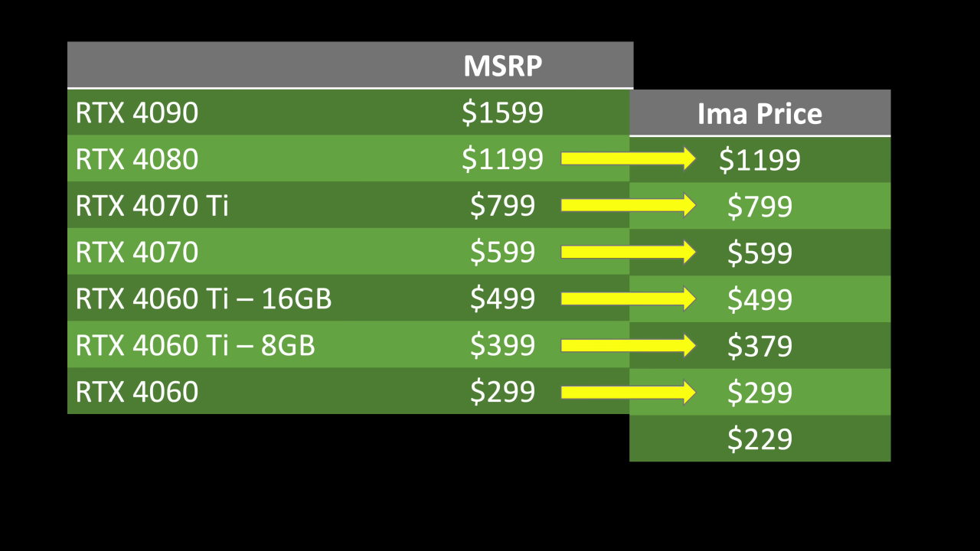The image size is (980, 551).
Task: Click the RTX 4090 row label
Action: coord(137,113)
